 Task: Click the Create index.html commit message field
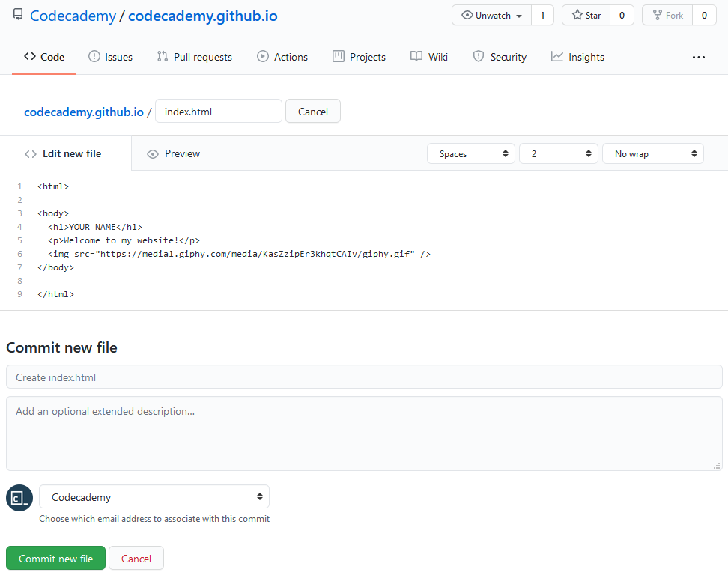[x=364, y=377]
